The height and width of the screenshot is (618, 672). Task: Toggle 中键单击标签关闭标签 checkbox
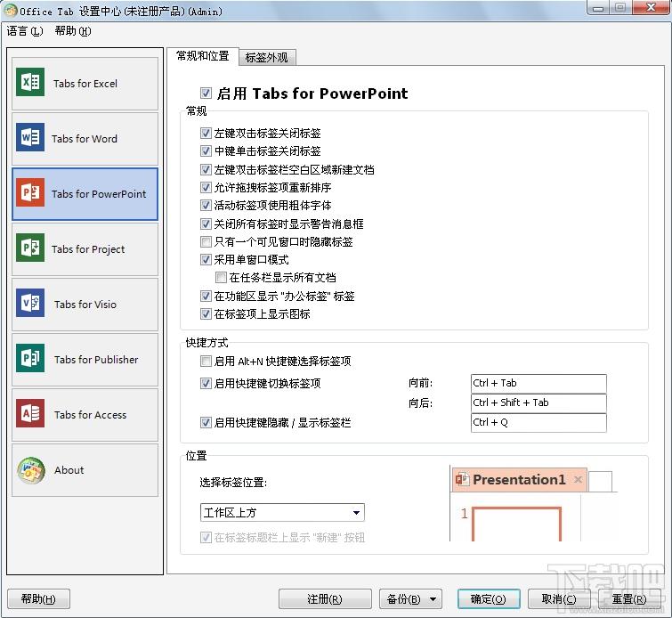point(206,151)
